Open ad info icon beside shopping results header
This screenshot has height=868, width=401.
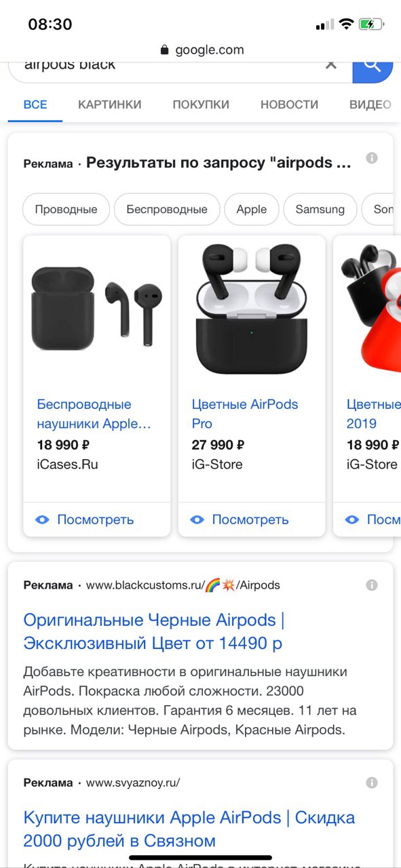(x=372, y=158)
